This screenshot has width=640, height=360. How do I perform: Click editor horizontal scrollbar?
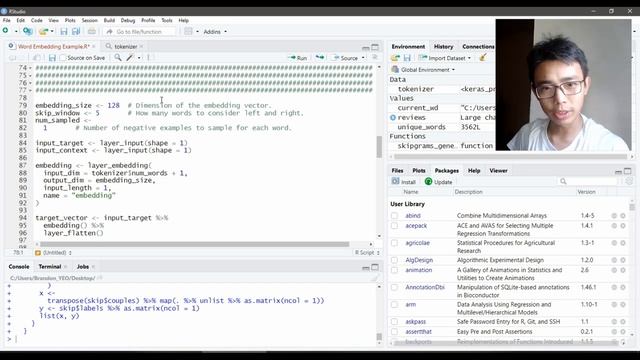(x=195, y=244)
